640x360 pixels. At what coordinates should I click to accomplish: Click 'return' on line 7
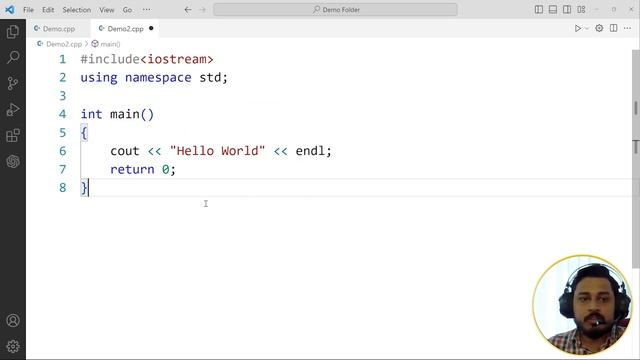tap(132, 169)
